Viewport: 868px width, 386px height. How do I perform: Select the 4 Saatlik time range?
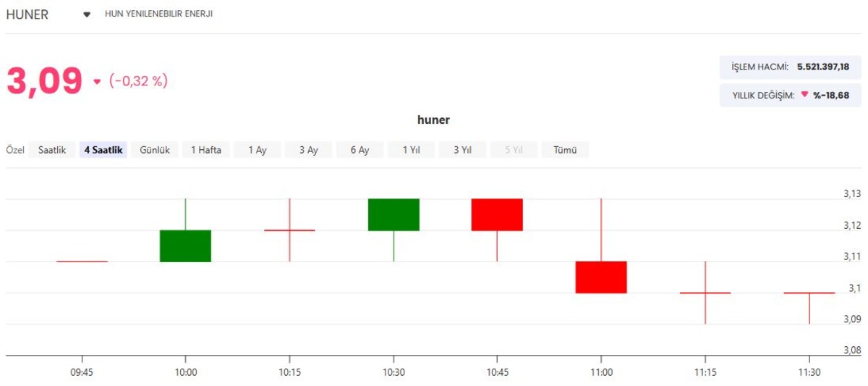(103, 150)
